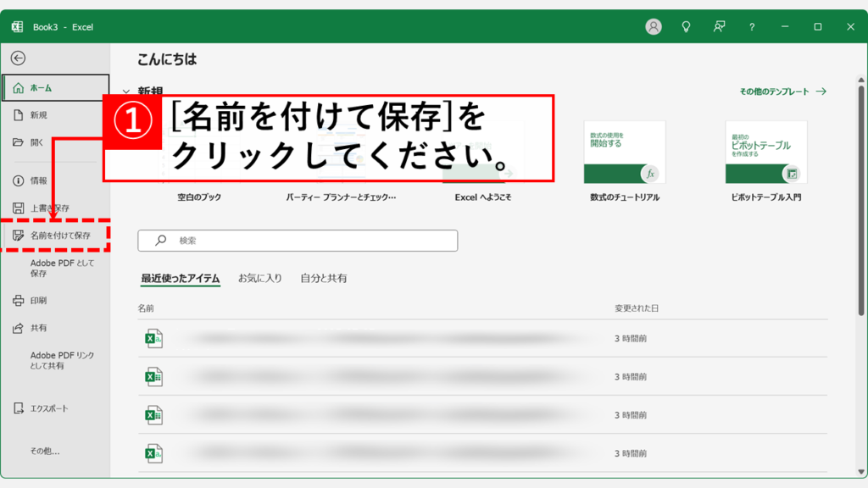This screenshot has height=488, width=868.
Task: Open the third recent Excel file icon
Action: [153, 415]
